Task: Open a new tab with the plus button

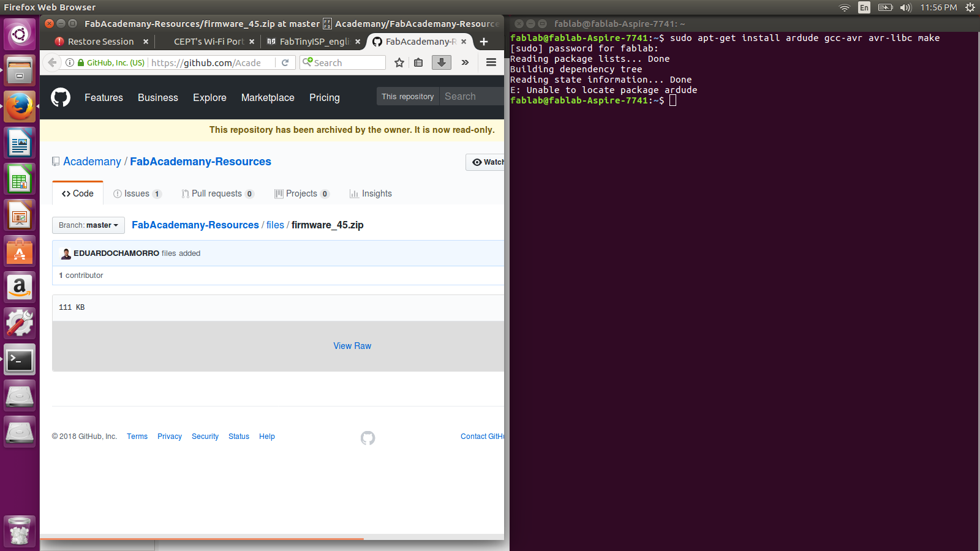Action: click(484, 42)
